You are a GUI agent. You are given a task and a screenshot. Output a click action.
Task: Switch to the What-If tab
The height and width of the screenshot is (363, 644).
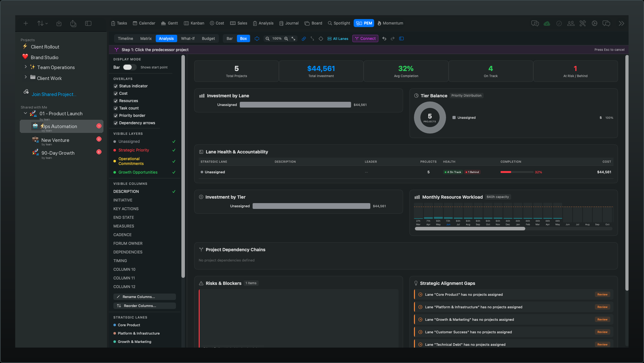188,38
